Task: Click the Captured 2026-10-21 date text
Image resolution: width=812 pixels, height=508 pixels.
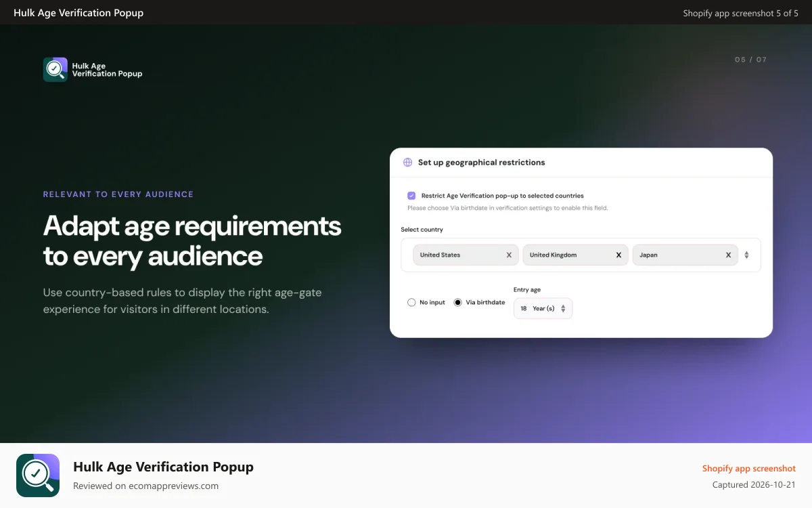Action: coord(754,485)
